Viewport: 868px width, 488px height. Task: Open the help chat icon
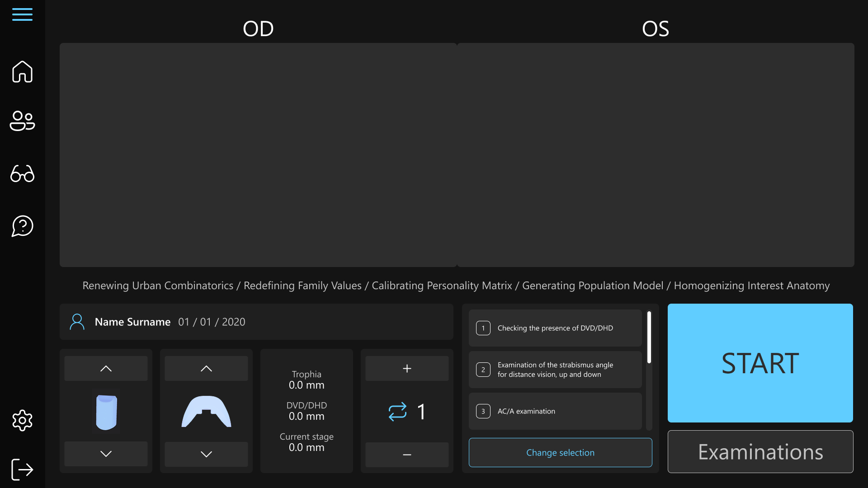coord(22,226)
